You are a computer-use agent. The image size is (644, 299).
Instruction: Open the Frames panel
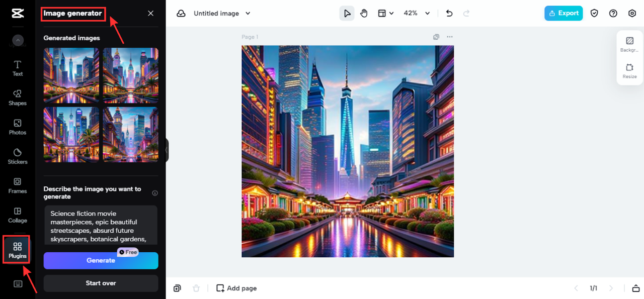tap(18, 185)
